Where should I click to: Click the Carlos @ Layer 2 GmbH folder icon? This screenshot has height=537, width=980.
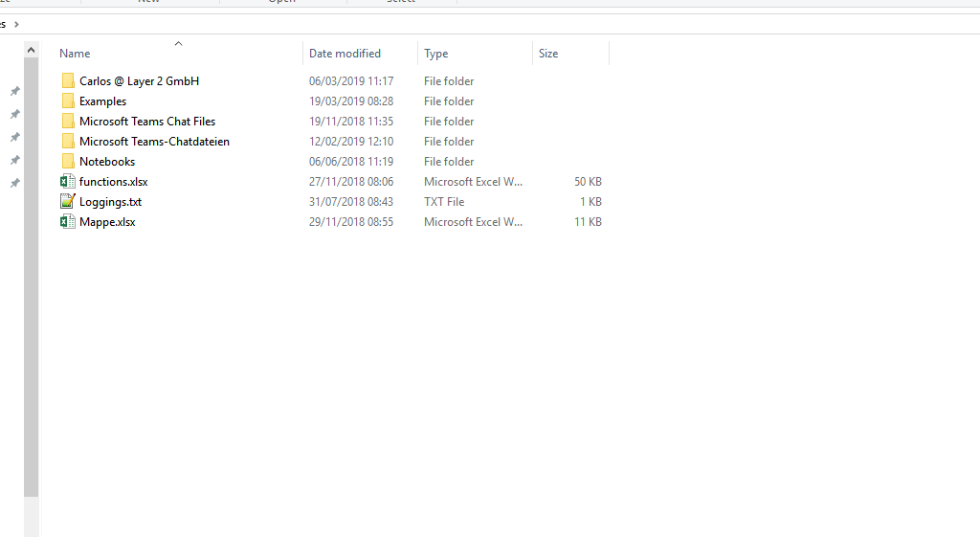(68, 81)
